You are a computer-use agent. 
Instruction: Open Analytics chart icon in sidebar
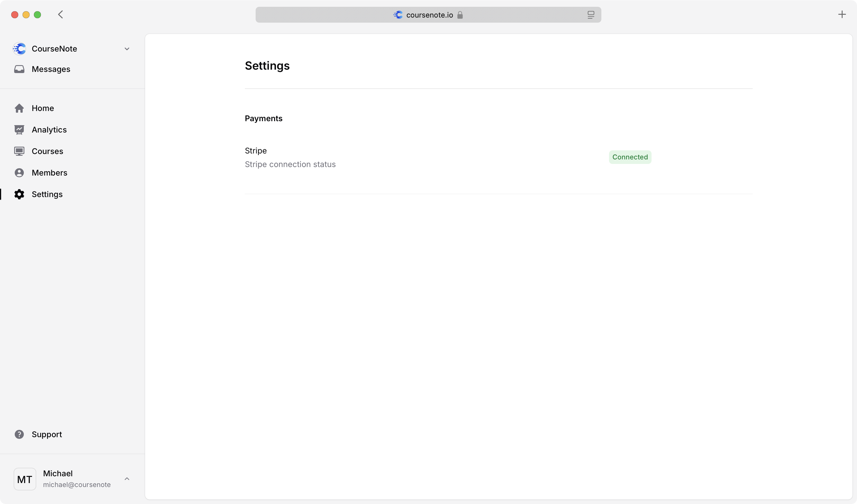[19, 130]
